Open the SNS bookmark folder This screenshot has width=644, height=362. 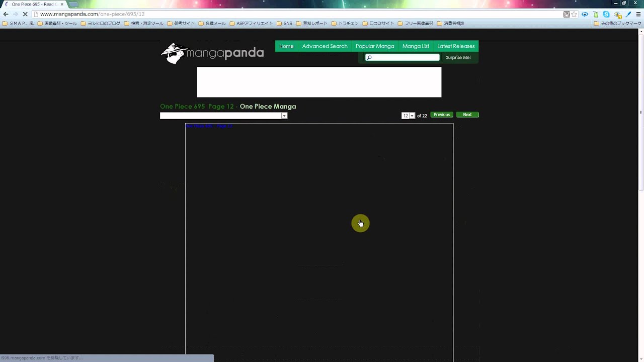pos(284,23)
